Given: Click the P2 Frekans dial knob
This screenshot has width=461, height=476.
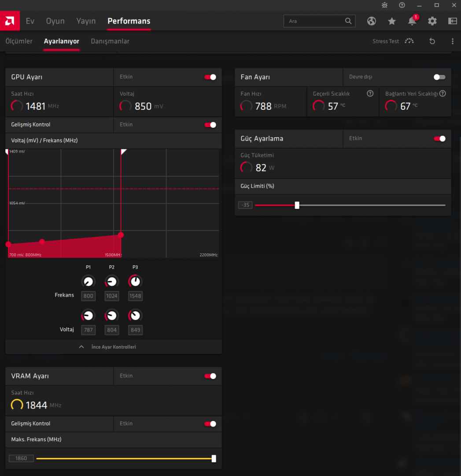Looking at the screenshot, I should pos(111,281).
